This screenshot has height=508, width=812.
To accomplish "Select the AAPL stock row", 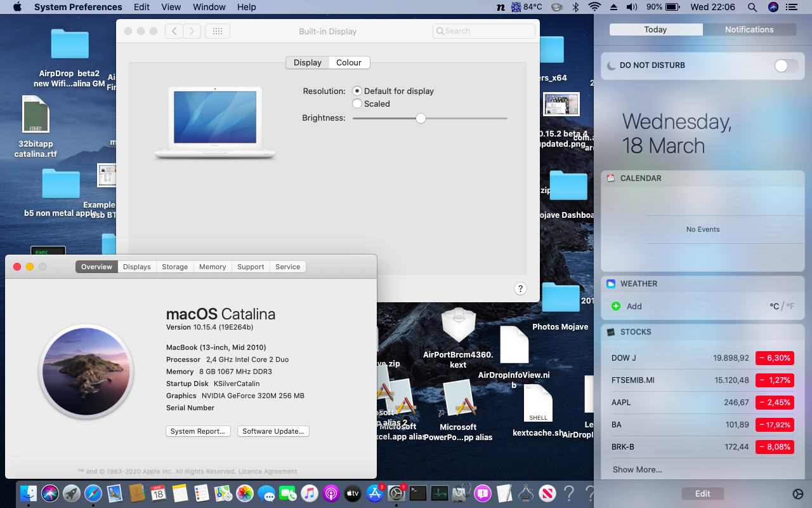I will click(703, 403).
